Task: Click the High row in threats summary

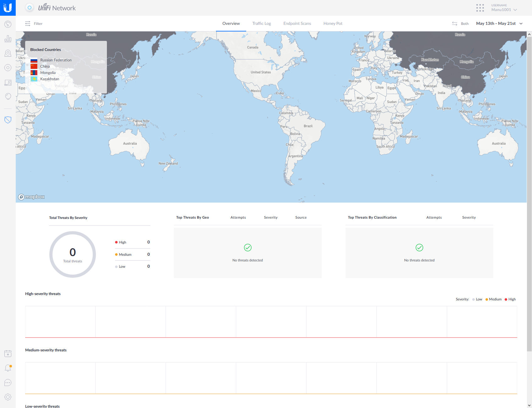Action: (132, 242)
